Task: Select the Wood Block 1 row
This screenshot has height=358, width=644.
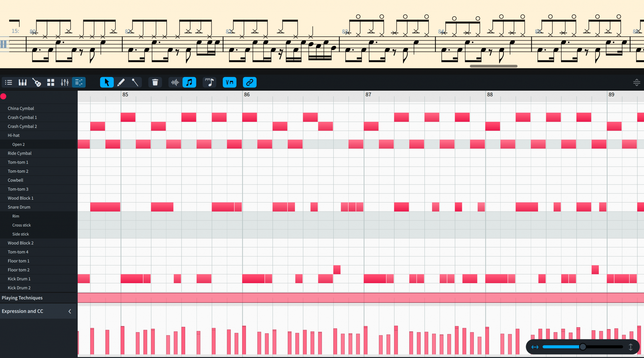Action: pos(39,198)
